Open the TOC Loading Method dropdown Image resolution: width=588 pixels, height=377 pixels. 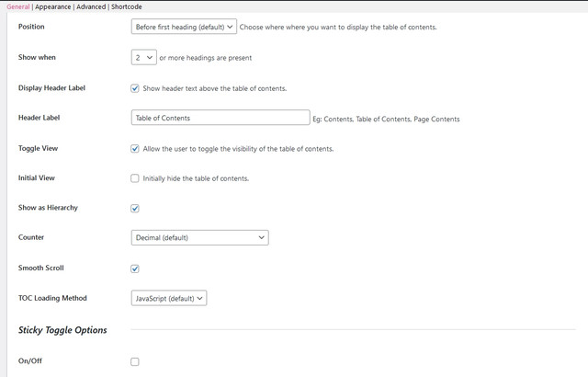169,298
